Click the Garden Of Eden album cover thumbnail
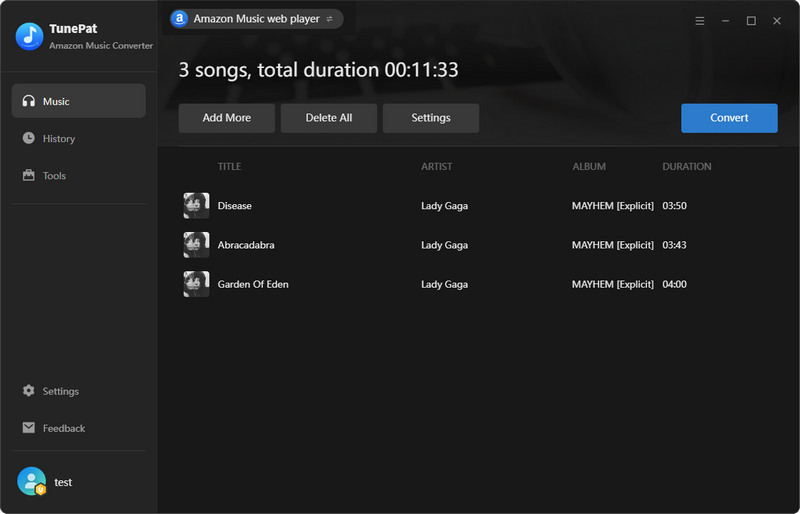The width and height of the screenshot is (800, 514). [196, 284]
